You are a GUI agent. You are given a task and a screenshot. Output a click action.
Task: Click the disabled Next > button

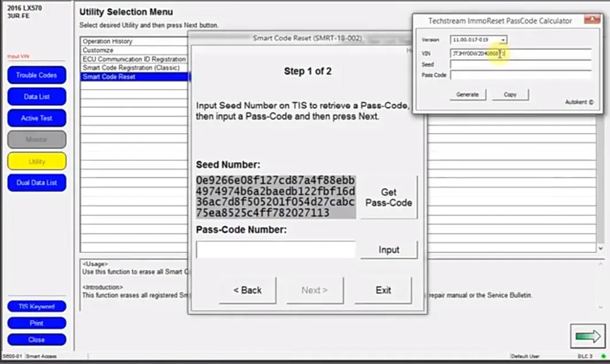pyautogui.click(x=315, y=290)
